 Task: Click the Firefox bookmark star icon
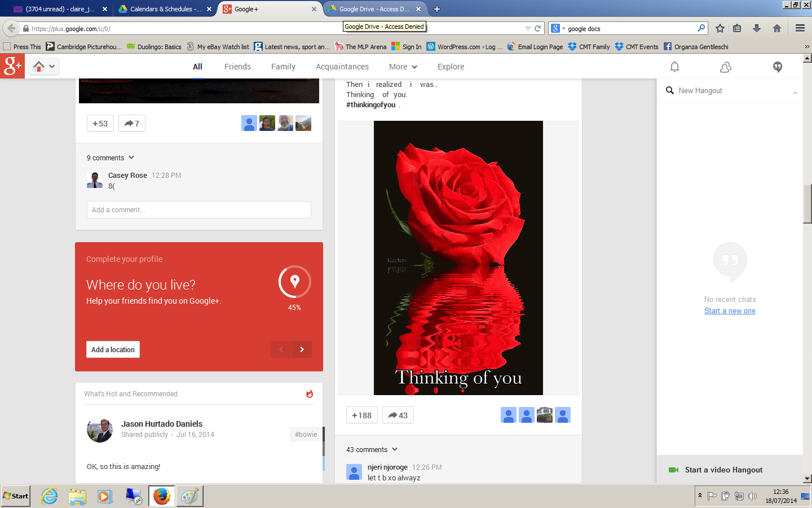(720, 28)
